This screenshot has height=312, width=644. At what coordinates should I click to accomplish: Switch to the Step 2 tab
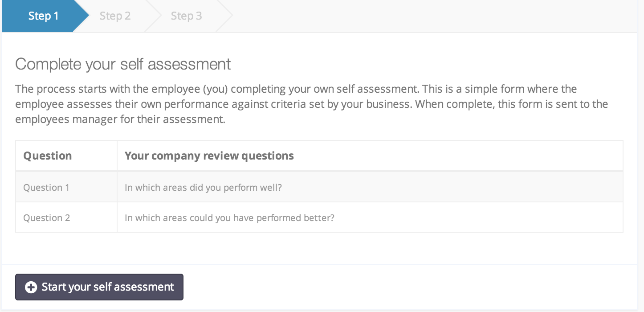(x=115, y=16)
